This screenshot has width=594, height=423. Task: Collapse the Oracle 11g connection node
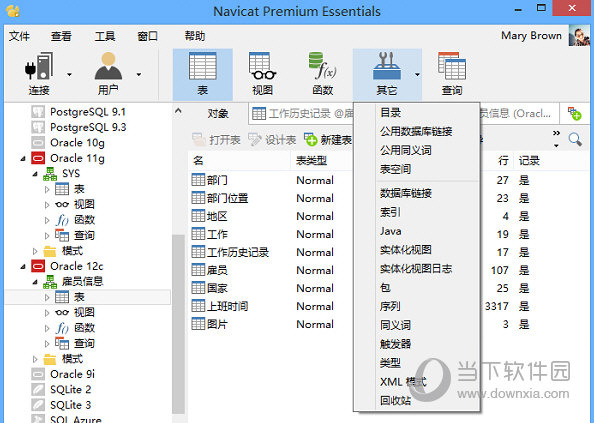23,159
